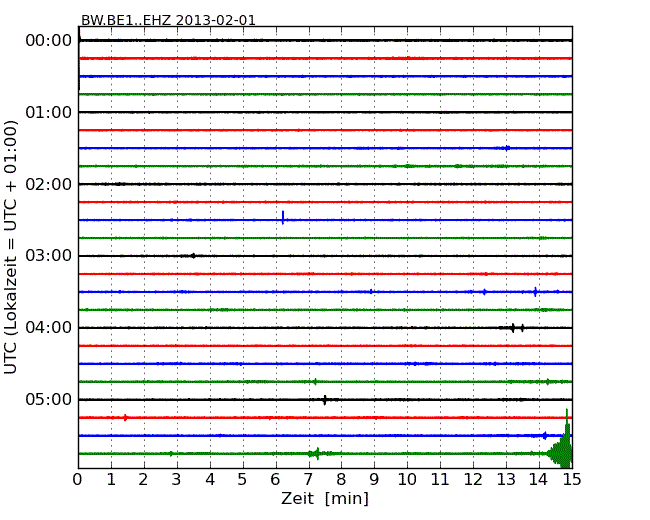
Task: Select the 04:00 time label
Action: pos(49,328)
